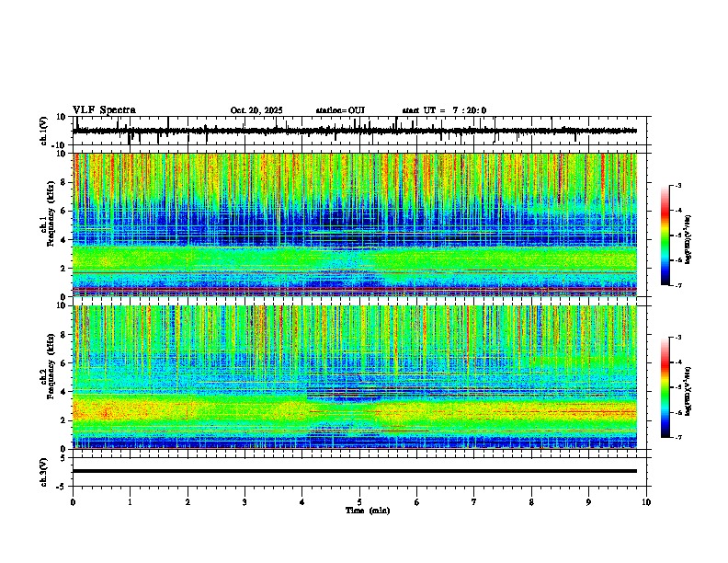Screen dimensions: 728x563
Task: Click time axis tick label "7"
Action: pos(474,502)
